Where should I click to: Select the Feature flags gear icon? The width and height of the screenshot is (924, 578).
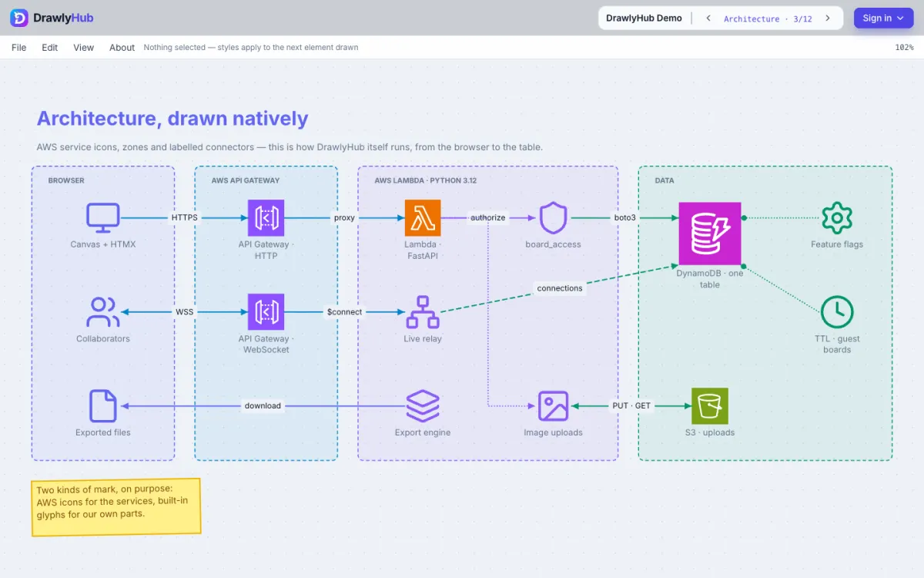(x=837, y=218)
